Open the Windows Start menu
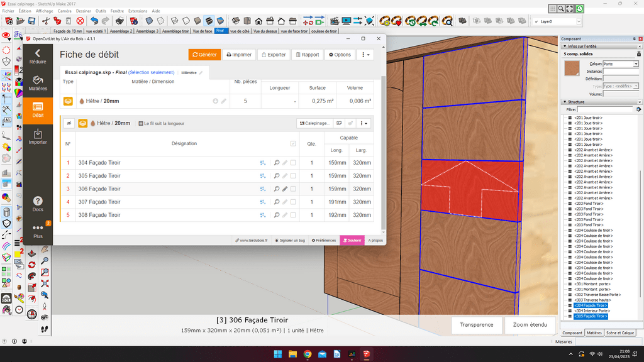The image size is (644, 362). [x=277, y=354]
